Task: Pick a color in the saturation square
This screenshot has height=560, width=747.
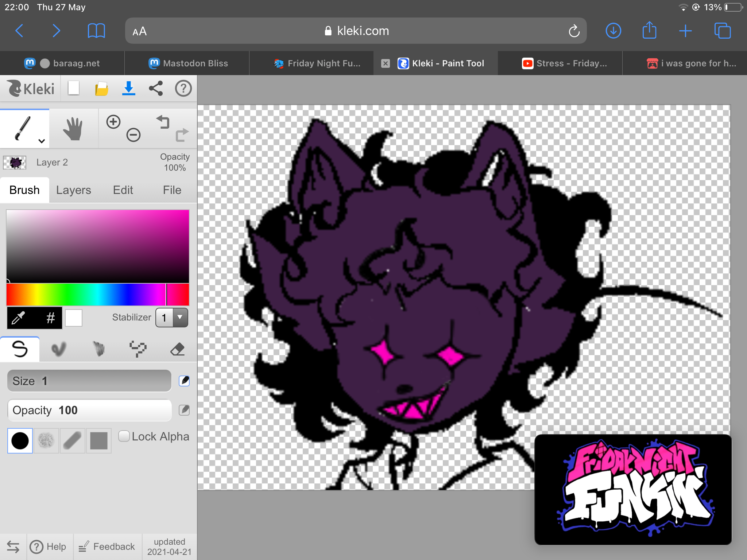Action: coord(98,246)
